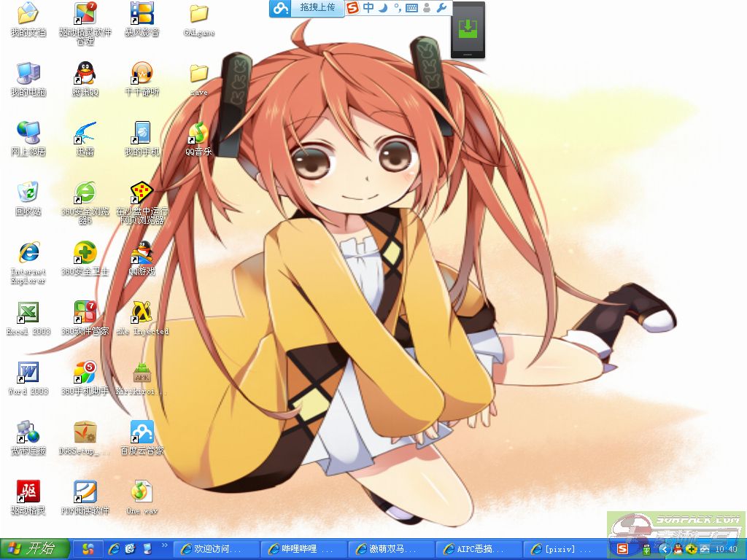Open the Tencent QQ penguin desktop icon
This screenshot has width=747, height=560.
(x=85, y=74)
